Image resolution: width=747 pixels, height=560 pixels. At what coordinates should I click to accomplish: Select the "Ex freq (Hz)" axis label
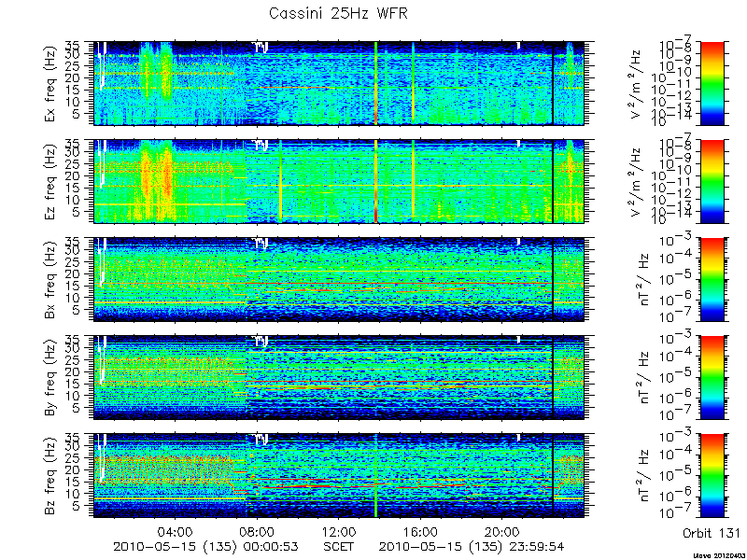(x=51, y=84)
